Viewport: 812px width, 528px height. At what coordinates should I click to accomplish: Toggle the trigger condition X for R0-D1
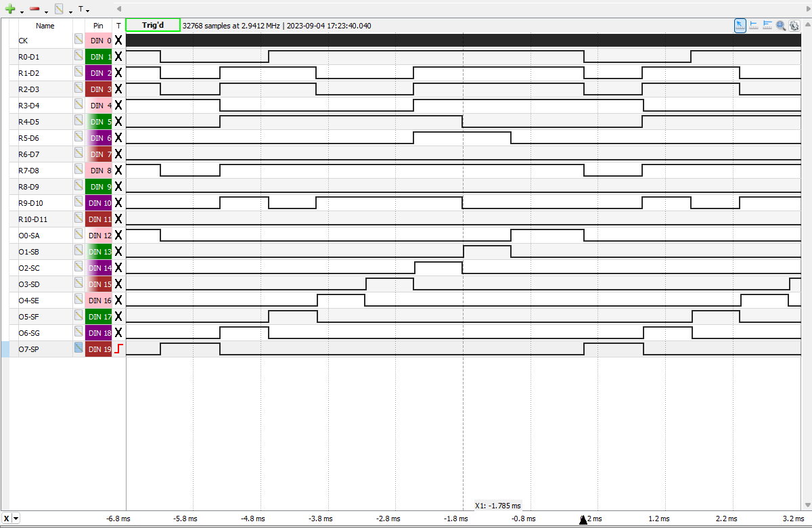(x=118, y=57)
